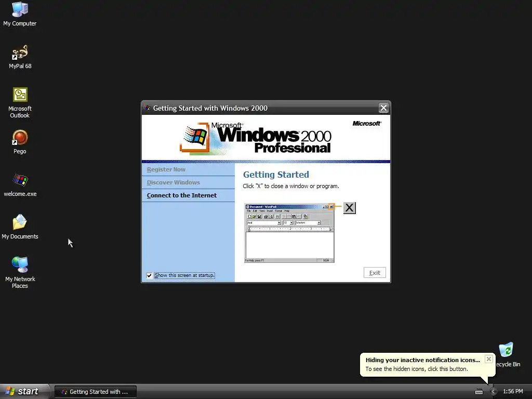The height and width of the screenshot is (399, 532).
Task: Click the notification balloon heading text
Action: [423, 360]
